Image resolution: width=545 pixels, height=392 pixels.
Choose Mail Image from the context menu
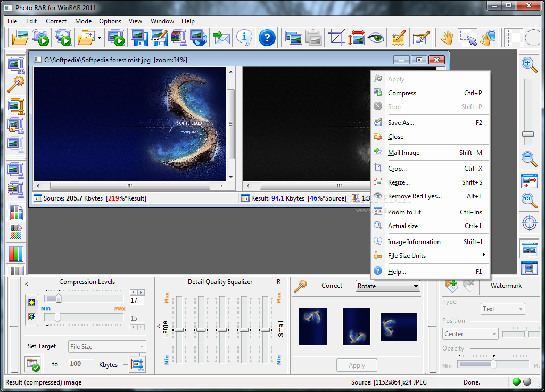pos(430,153)
